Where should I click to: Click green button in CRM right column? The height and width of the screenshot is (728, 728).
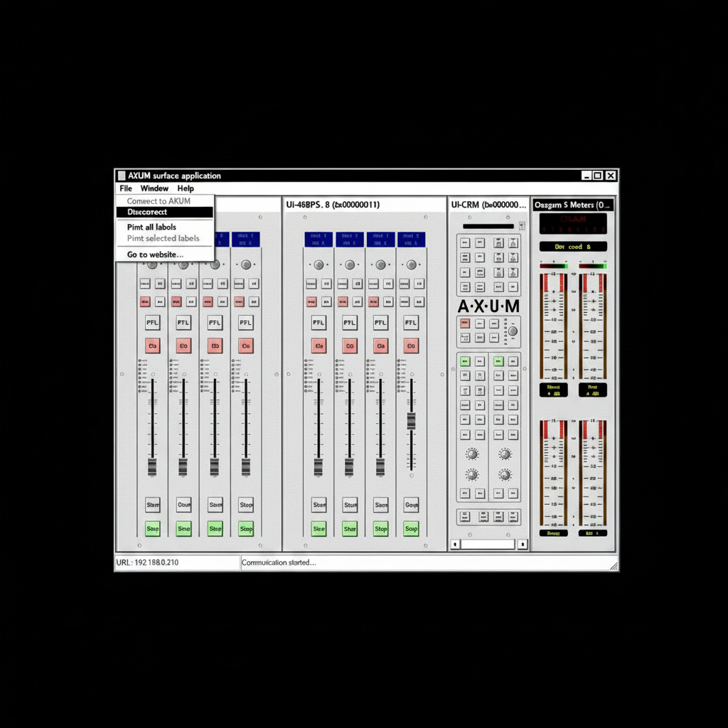[498, 360]
